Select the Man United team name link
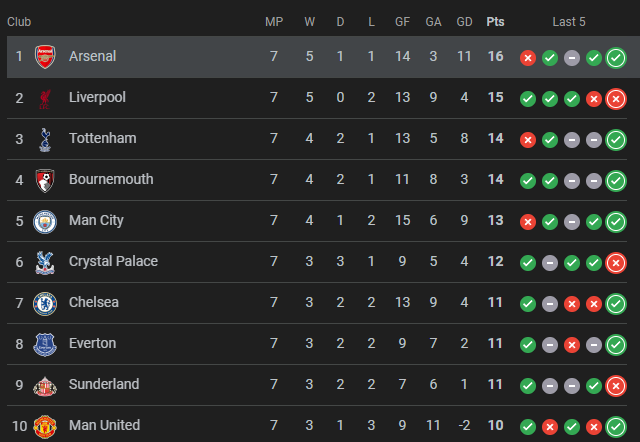Image resolution: width=640 pixels, height=442 pixels. [x=104, y=425]
